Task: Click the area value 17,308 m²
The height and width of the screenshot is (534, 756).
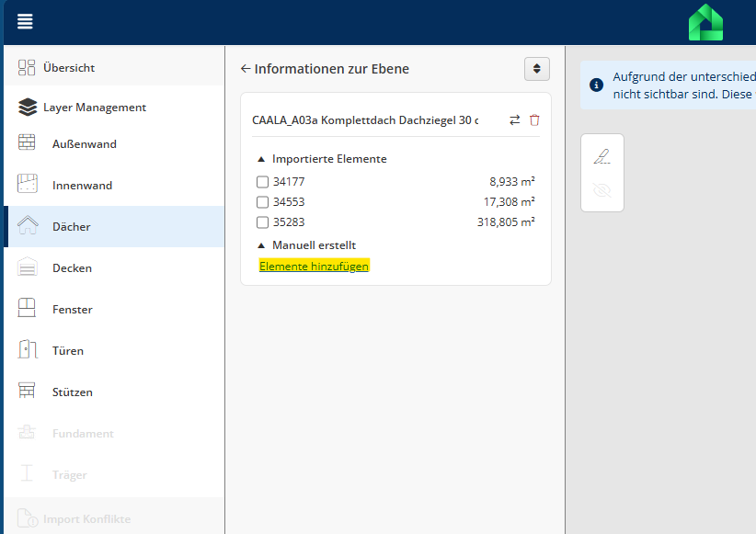Action: (510, 202)
